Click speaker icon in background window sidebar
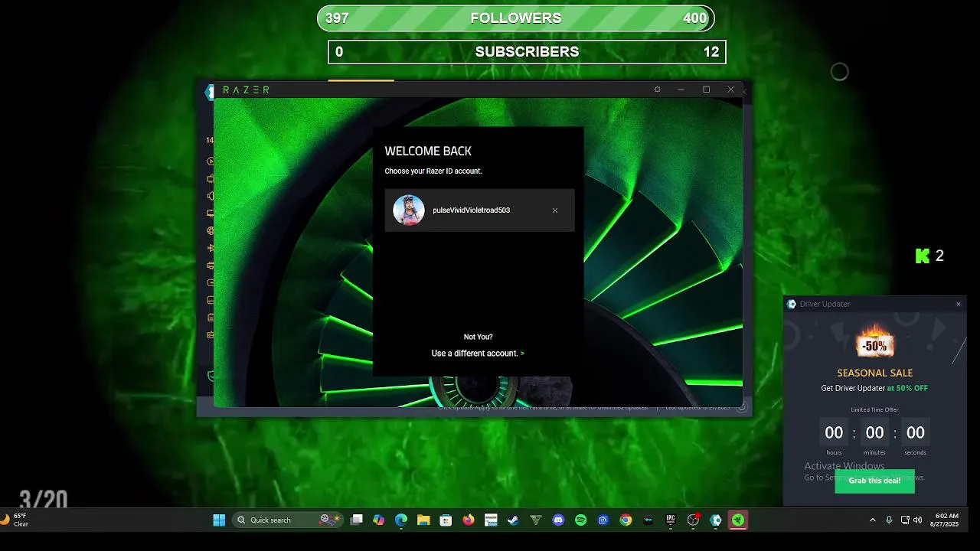 pos(211,196)
